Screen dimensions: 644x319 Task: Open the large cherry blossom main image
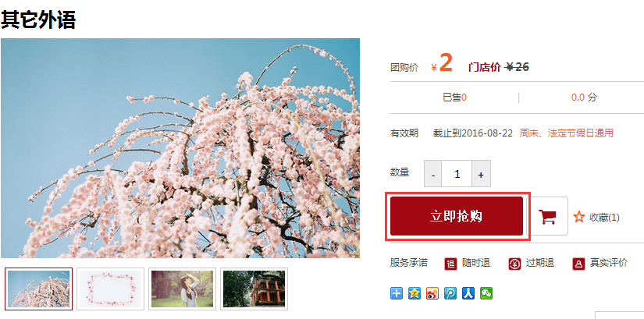coord(180,148)
